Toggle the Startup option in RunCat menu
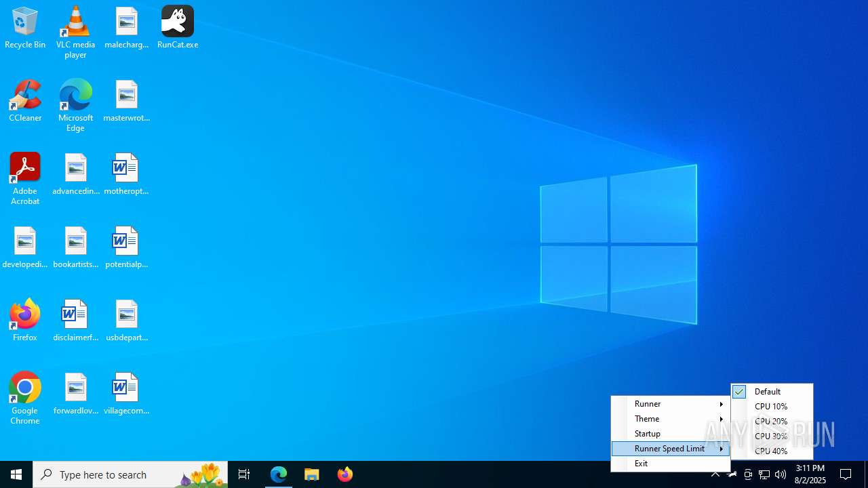 tap(671, 434)
